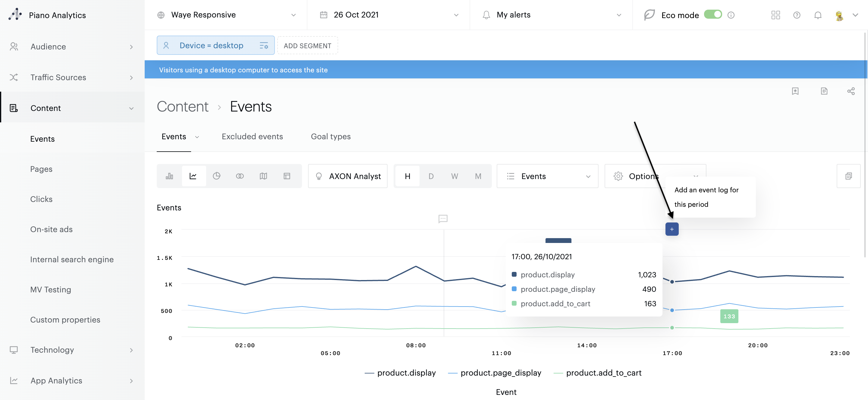
Task: Click the share icon near the page title
Action: [851, 91]
